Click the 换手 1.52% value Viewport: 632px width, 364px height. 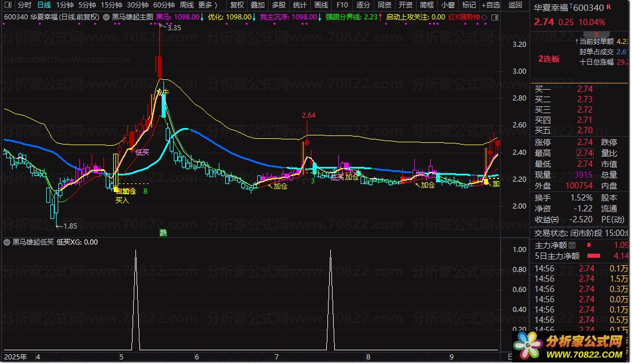581,198
